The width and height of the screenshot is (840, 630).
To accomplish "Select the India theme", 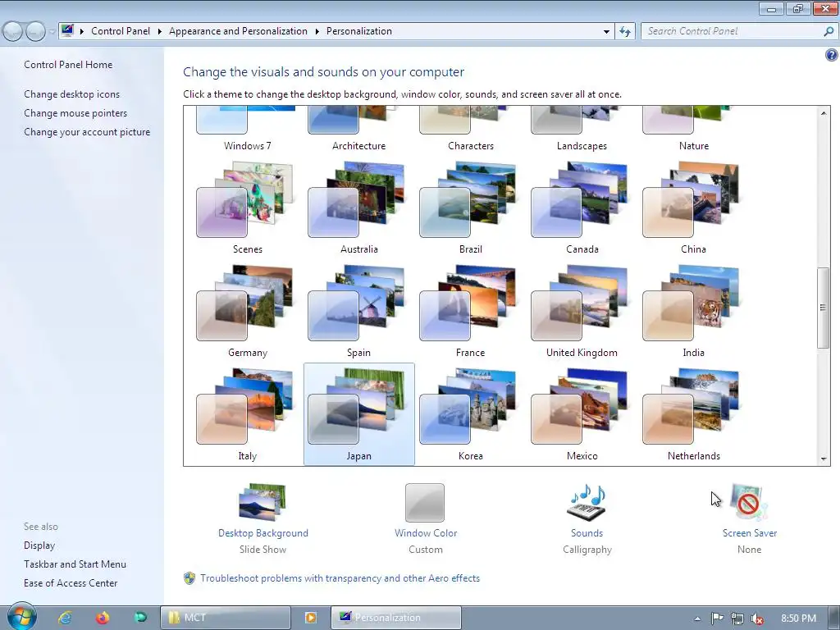I will coord(693,313).
